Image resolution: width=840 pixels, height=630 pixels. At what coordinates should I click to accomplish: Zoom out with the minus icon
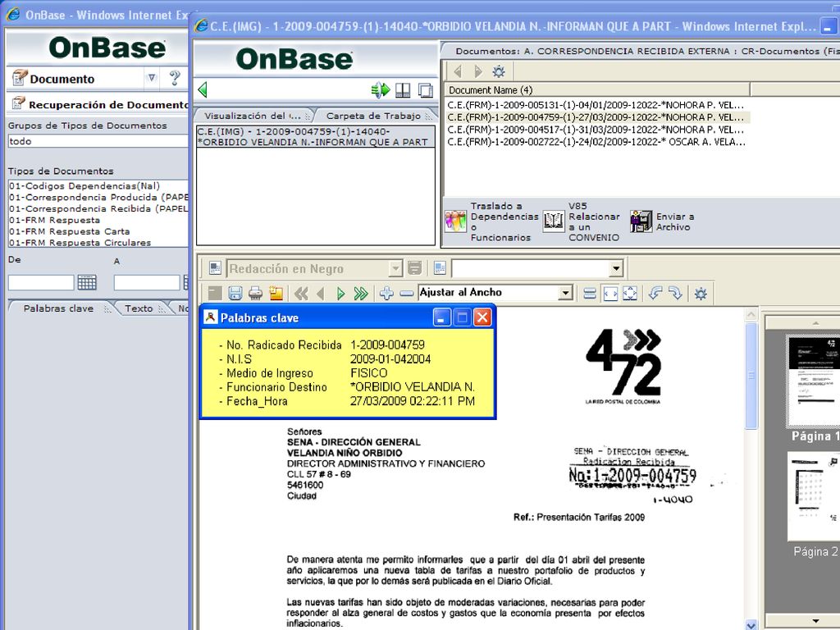(407, 293)
